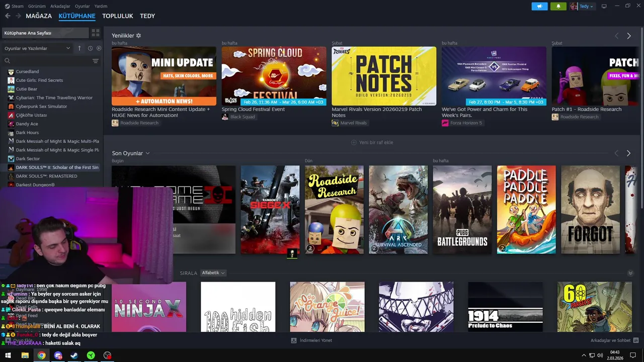Select DARK SOULS: REMASTERED in list
Viewport: 644px width, 362px height.
pyautogui.click(x=46, y=176)
